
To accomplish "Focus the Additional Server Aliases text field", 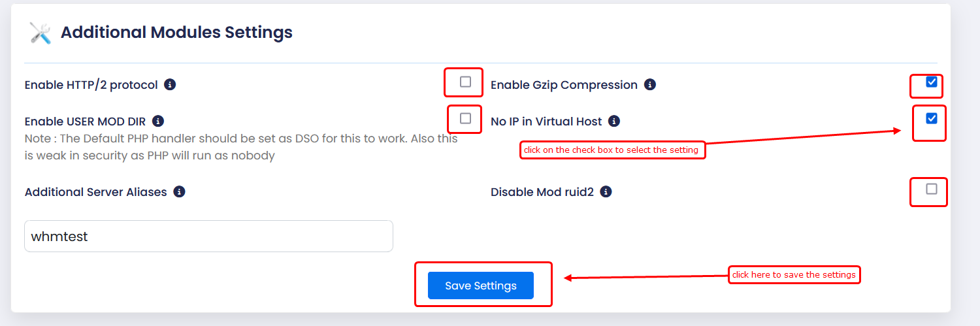I will [x=208, y=236].
